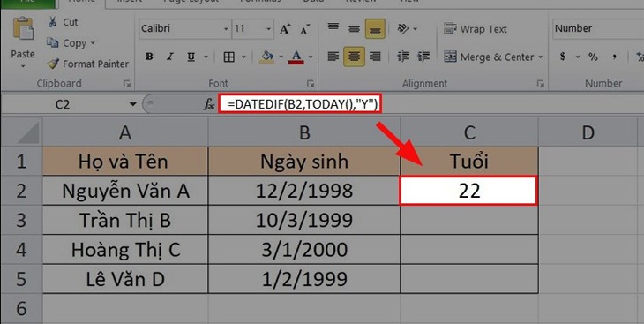
Task: Expand Merge & Center options arrow
Action: [541, 57]
